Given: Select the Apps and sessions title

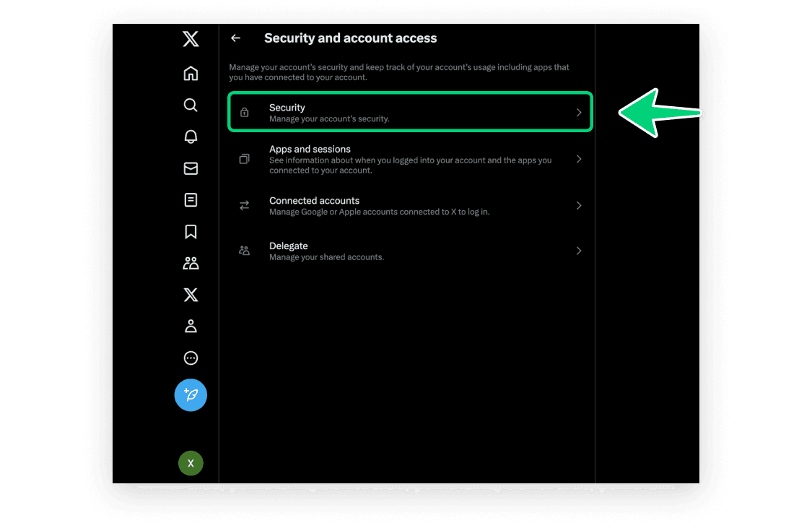Looking at the screenshot, I should point(310,149).
